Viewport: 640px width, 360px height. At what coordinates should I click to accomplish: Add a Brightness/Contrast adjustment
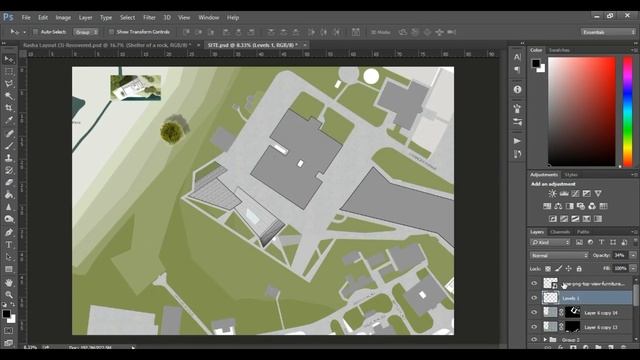pos(552,193)
